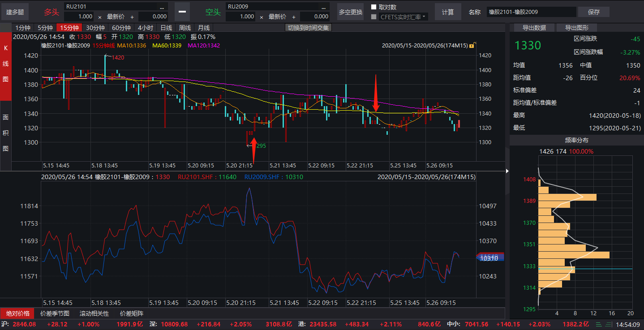The image size is (644, 330).
Task: Open the 价差矩阵 bottom tab
Action: click(132, 313)
